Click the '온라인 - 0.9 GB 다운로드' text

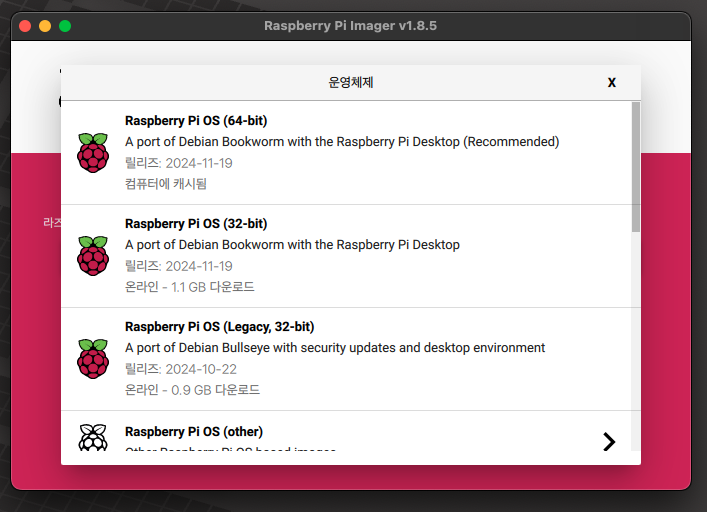[192, 390]
